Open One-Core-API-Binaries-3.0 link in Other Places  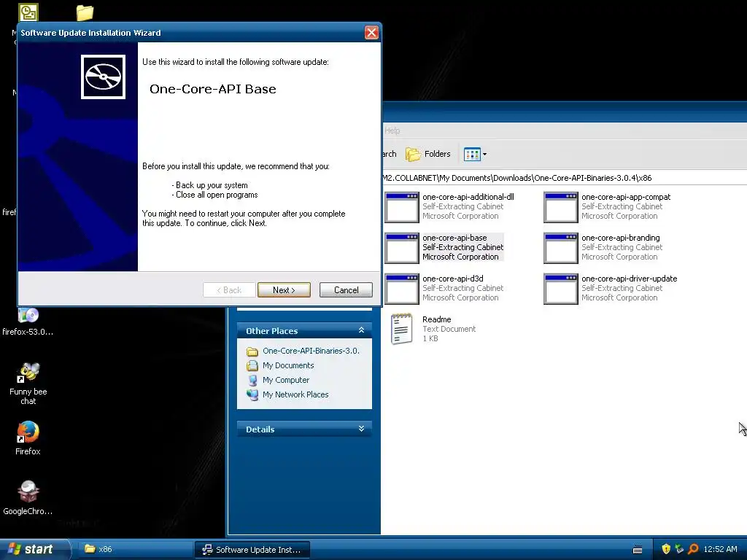[x=311, y=351]
